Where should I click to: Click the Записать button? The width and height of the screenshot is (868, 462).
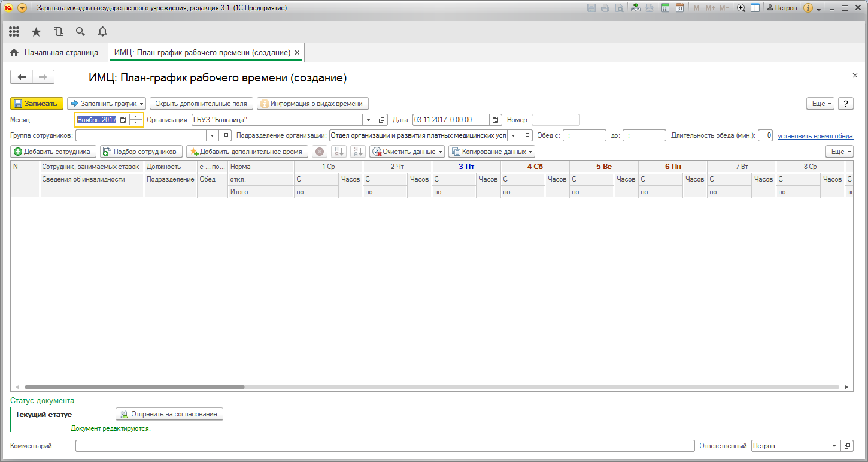pyautogui.click(x=37, y=104)
